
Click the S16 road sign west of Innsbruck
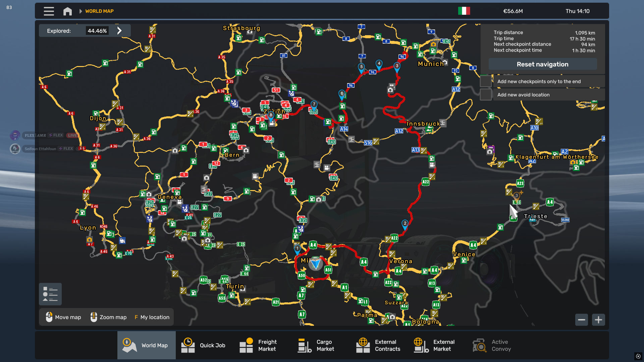368,143
